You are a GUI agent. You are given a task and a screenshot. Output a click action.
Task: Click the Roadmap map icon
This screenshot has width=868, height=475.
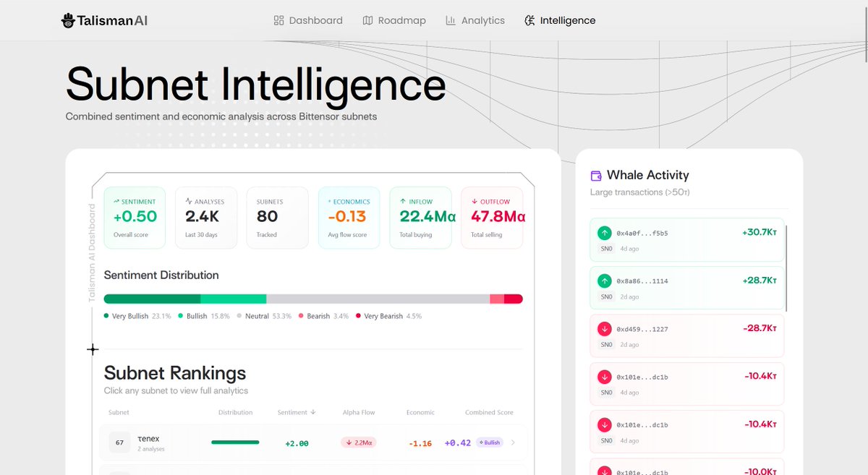coord(368,20)
